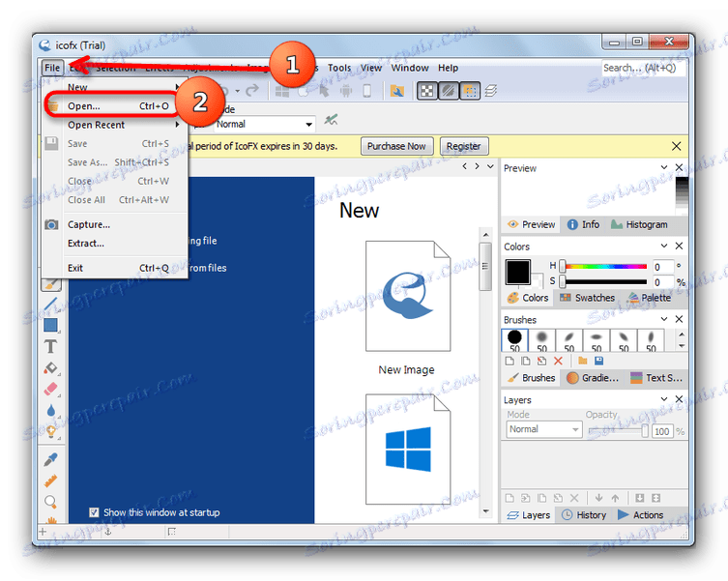728x581 pixels.
Task: Open the folder-with-wrench toolbar icon
Action: [397, 91]
